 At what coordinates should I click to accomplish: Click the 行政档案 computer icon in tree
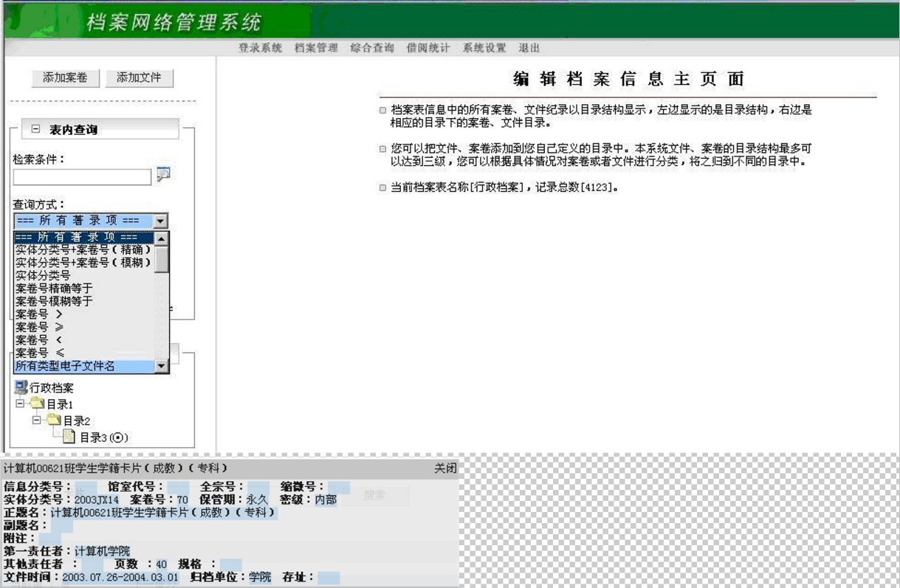tap(21, 387)
